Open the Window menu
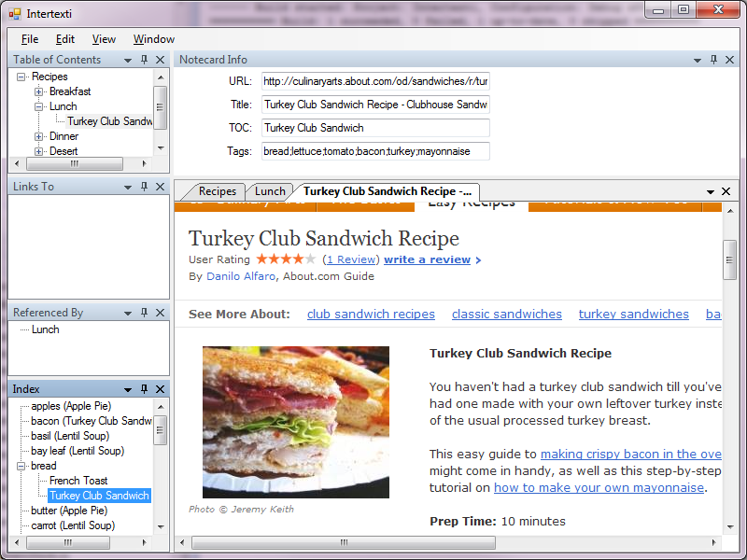Viewport: 747px width, 560px height. coord(153,39)
